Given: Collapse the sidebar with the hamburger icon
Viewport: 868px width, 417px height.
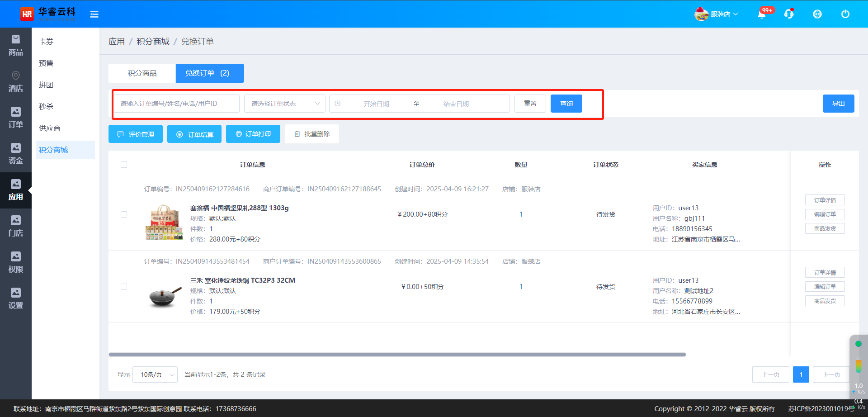Looking at the screenshot, I should tap(94, 14).
